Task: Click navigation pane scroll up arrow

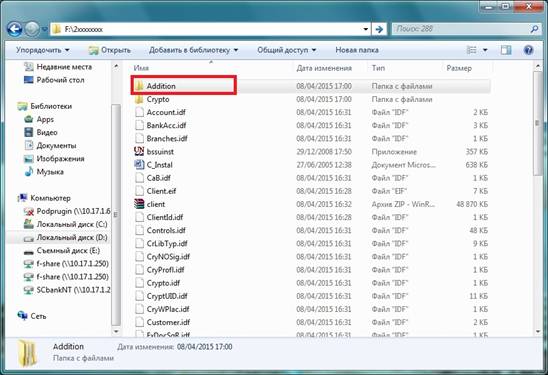Action: 116,66
